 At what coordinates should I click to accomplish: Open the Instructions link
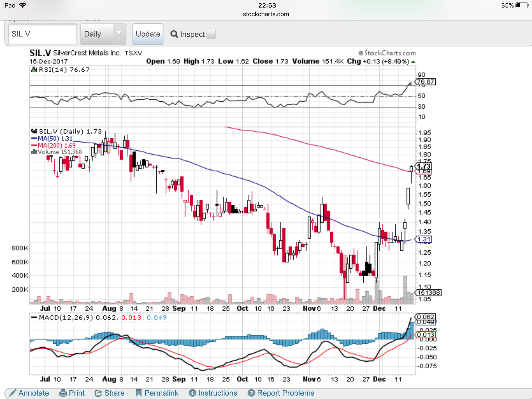217,393
